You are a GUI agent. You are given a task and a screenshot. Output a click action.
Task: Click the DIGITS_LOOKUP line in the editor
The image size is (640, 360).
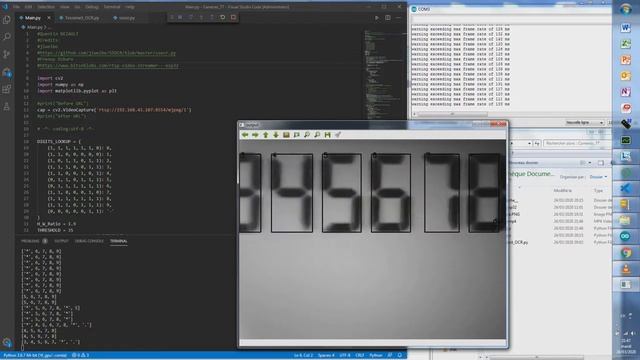[x=59, y=142]
